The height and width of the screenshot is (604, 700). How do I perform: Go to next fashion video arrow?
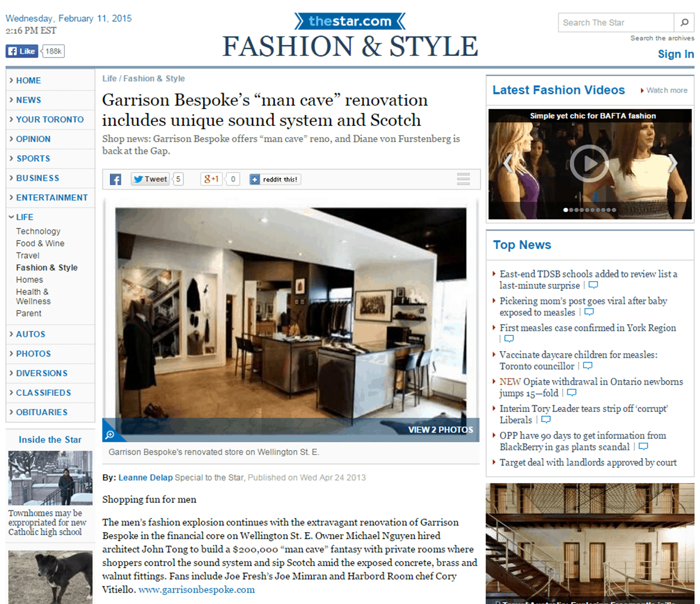673,163
